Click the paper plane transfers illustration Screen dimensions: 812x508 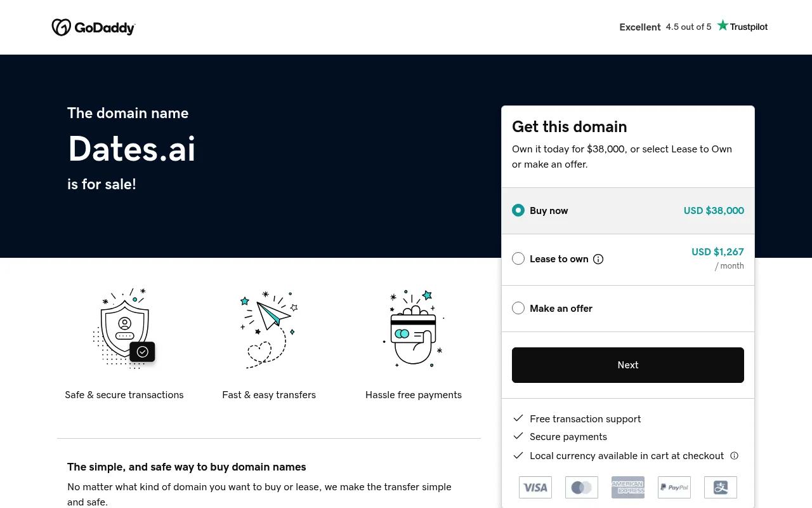pos(269,329)
